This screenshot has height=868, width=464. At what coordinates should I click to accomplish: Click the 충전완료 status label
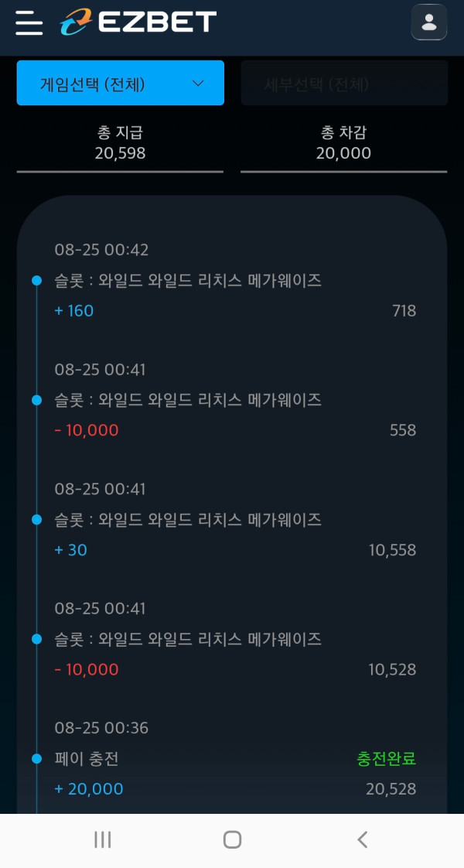click(386, 759)
